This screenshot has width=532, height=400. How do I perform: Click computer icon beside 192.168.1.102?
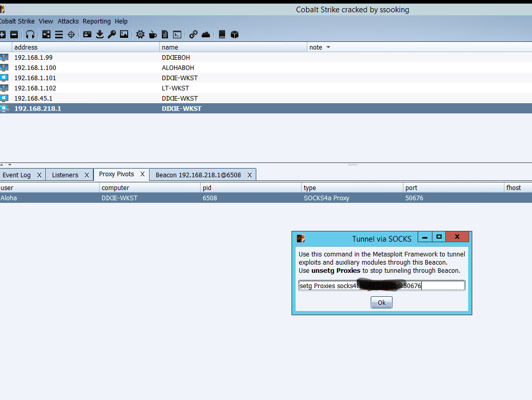[x=4, y=88]
